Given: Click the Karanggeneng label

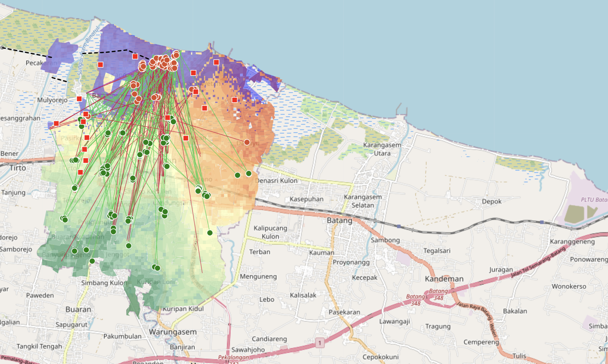Looking at the screenshot, I should pos(572,242).
